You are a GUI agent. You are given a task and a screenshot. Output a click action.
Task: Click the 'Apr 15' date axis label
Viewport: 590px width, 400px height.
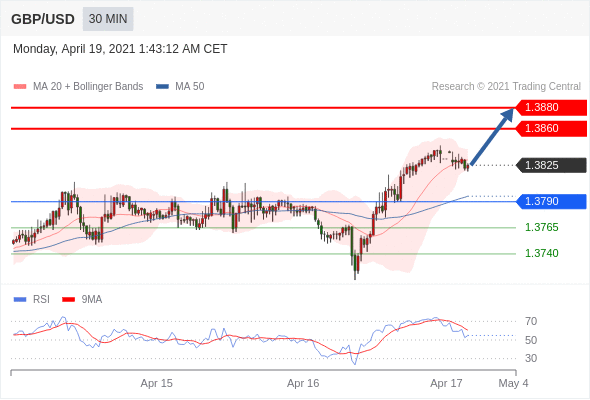(157, 383)
